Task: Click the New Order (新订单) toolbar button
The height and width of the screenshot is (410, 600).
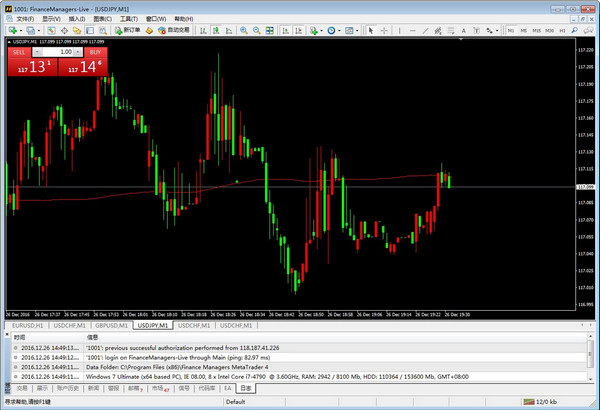Action: click(x=127, y=31)
